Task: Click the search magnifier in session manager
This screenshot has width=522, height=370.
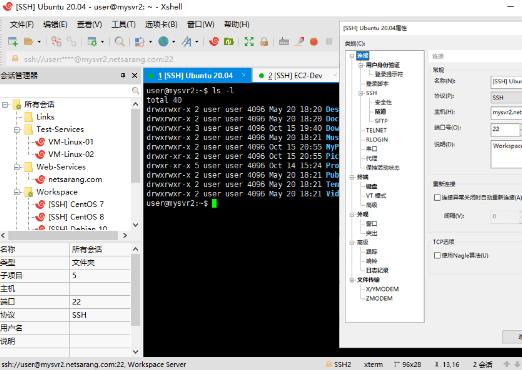Action: coord(135,90)
